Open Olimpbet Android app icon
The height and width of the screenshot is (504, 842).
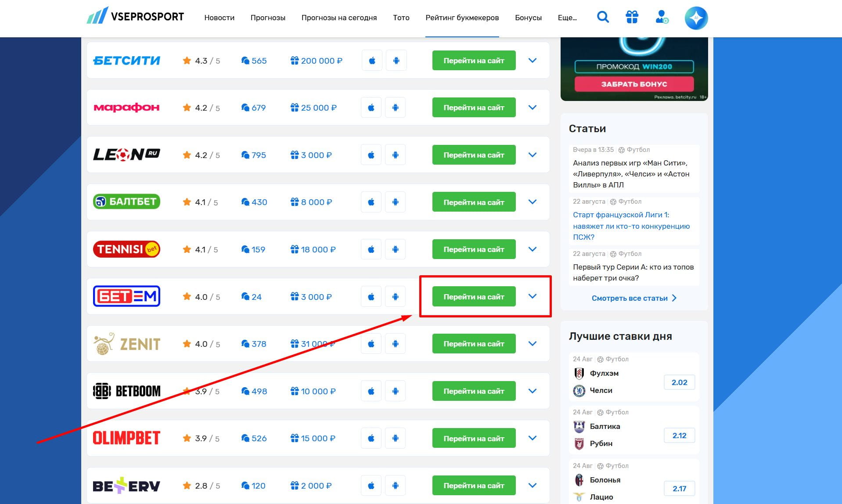coord(395,438)
